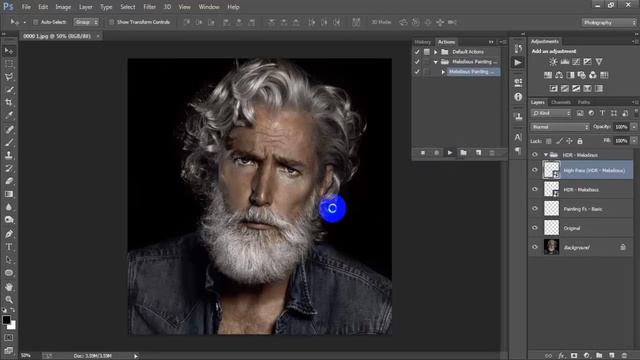Add a Vibrance adjustment
The width and height of the screenshot is (640, 360).
[x=599, y=62]
